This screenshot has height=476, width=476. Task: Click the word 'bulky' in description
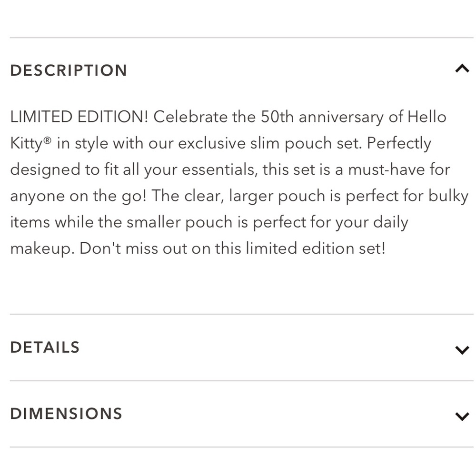point(448,197)
